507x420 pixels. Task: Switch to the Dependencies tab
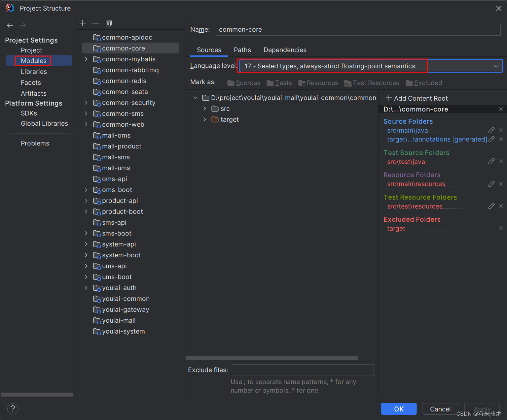[285, 50]
